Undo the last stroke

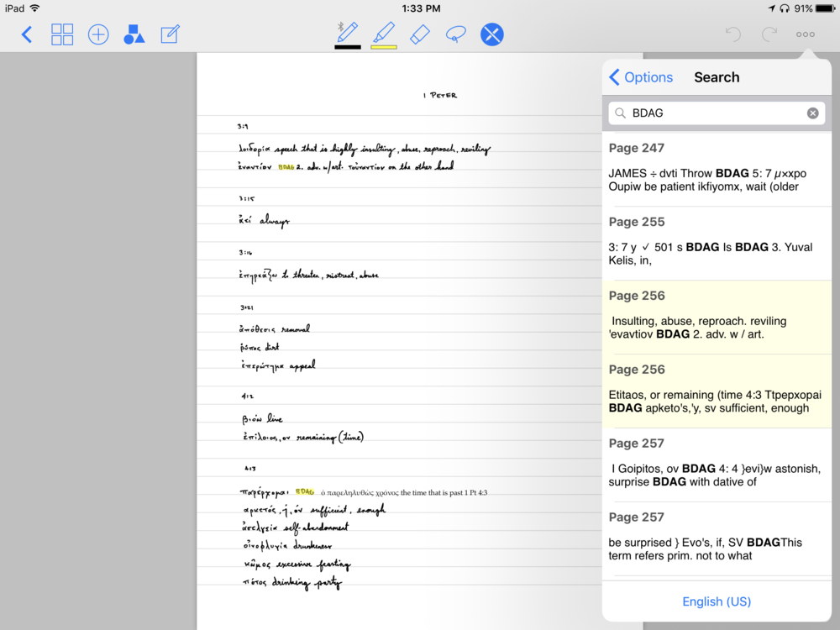(x=733, y=34)
